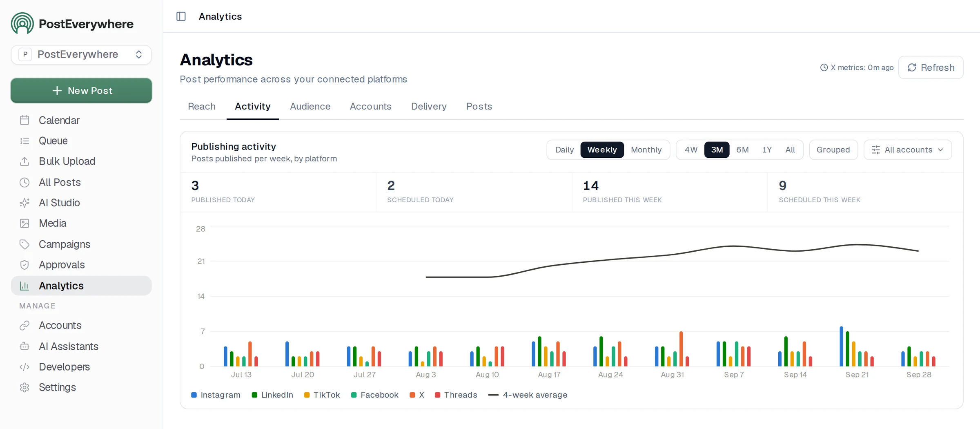The image size is (980, 429).
Task: Set time range to 1Y
Action: click(x=767, y=150)
